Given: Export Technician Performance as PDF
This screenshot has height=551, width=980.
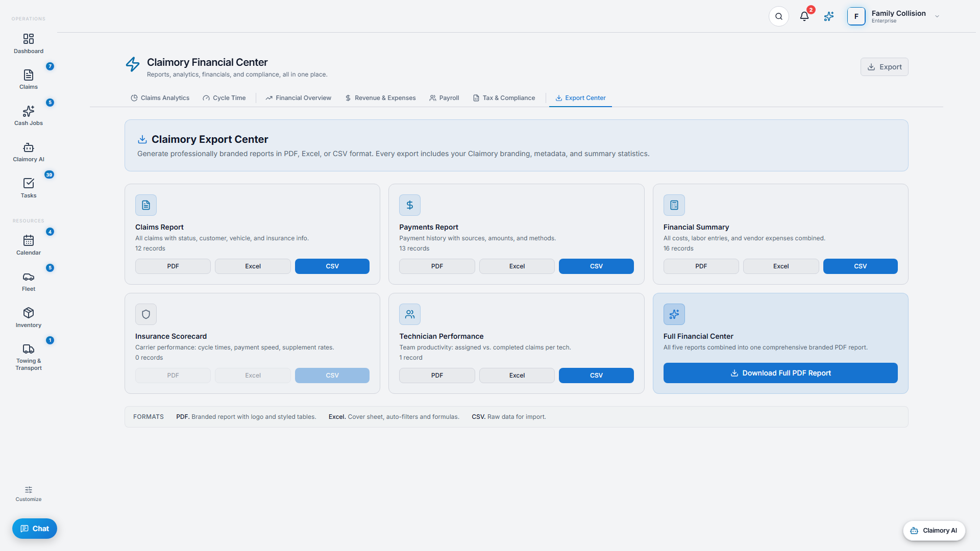Looking at the screenshot, I should [x=437, y=375].
